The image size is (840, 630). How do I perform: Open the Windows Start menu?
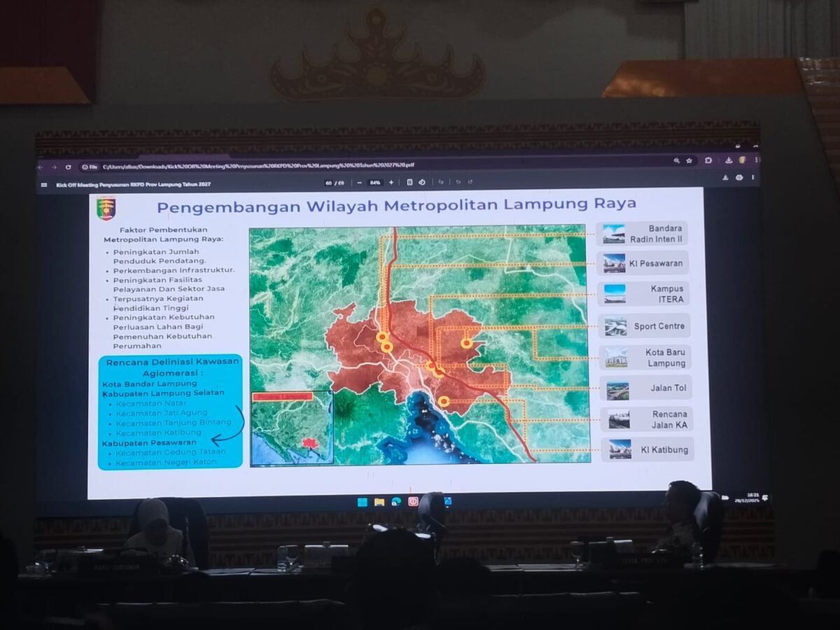(362, 501)
